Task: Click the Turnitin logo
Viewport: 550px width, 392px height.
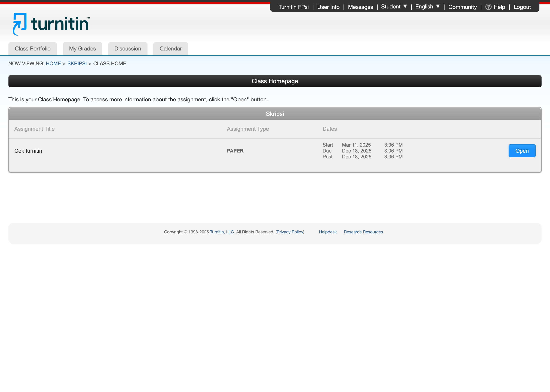Action: [x=51, y=24]
